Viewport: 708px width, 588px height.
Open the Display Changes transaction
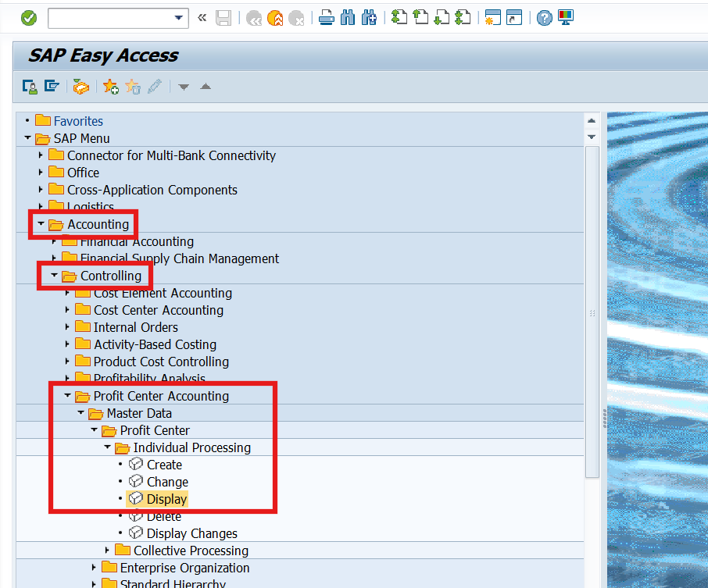(191, 533)
